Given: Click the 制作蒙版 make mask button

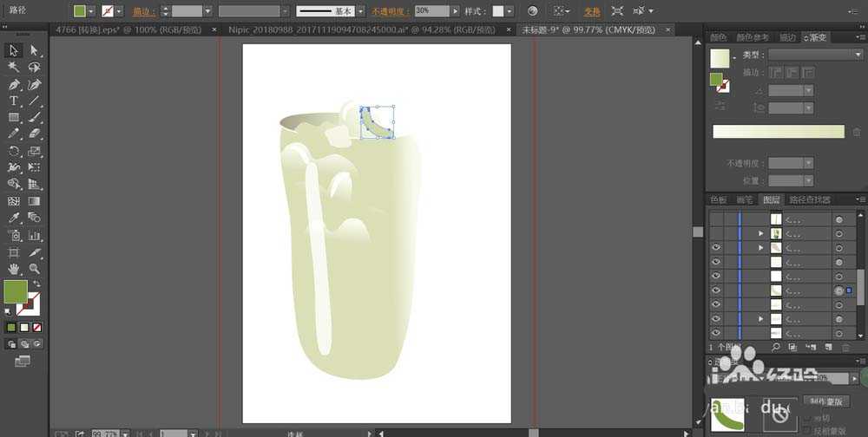Looking at the screenshot, I should 825,401.
